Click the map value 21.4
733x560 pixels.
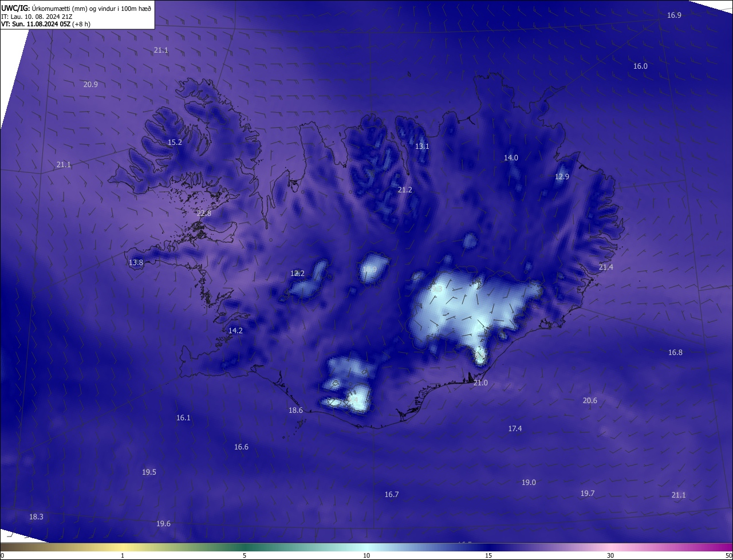click(606, 267)
